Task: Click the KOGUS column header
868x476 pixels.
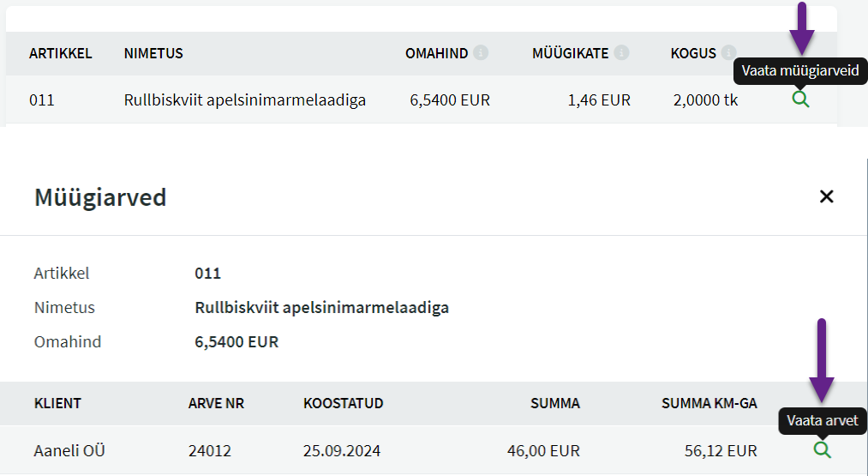Action: (693, 53)
